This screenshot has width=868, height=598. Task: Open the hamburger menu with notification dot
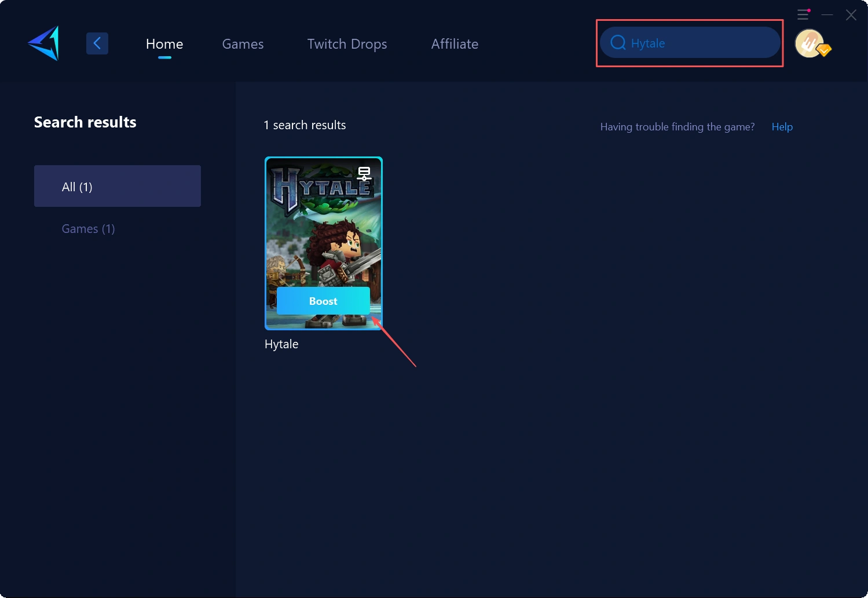(803, 14)
